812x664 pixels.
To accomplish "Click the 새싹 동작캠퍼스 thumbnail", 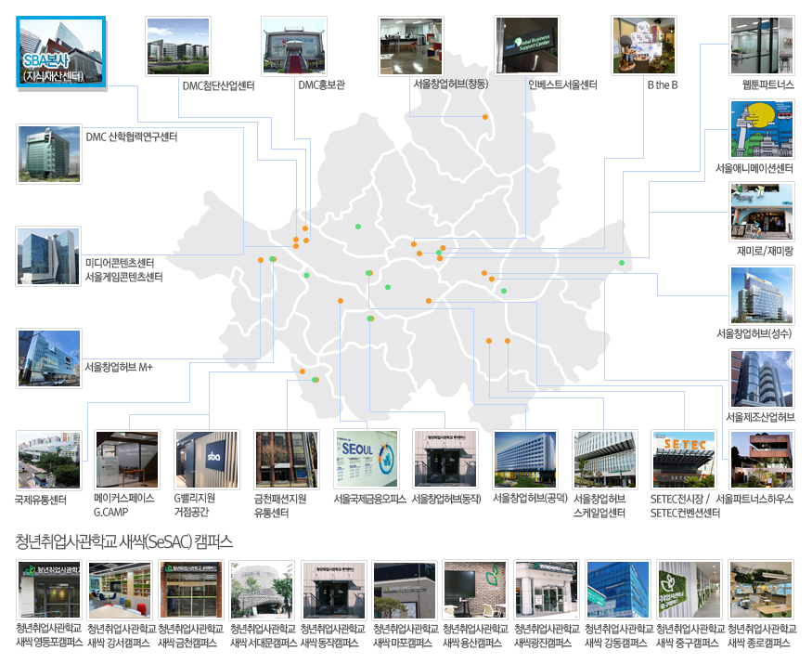I will coord(333,591).
